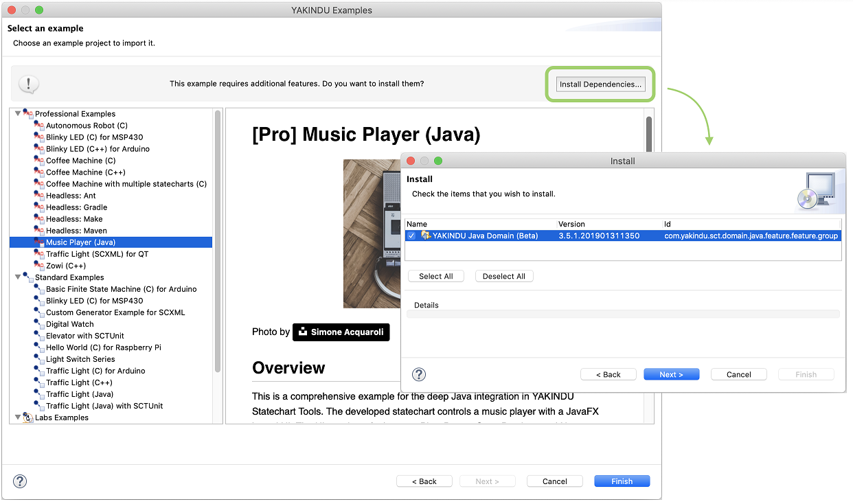853x504 pixels.
Task: Click < Back in YAKINDU Examples dialog
Action: tap(424, 481)
